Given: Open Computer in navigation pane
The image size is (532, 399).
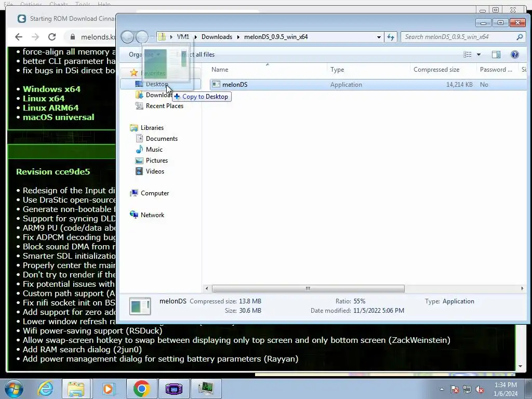Looking at the screenshot, I should 155,193.
